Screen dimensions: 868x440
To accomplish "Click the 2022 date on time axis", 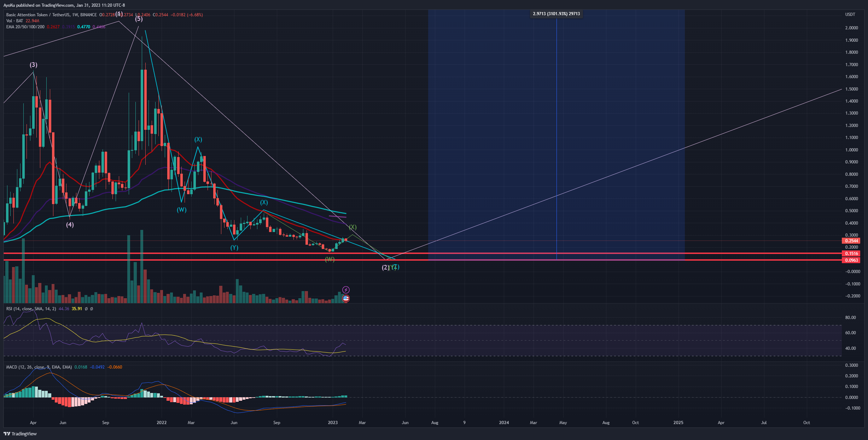I will point(162,423).
